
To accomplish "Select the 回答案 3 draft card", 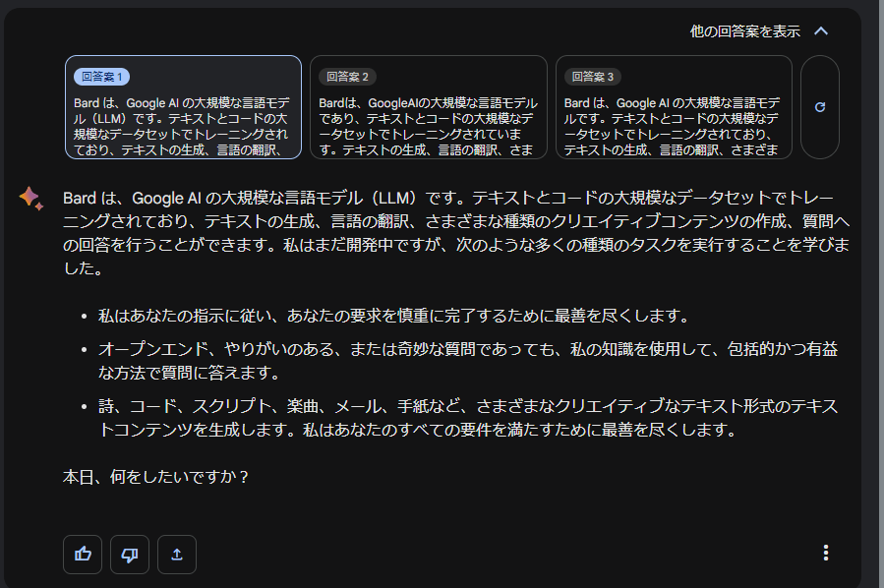I will click(674, 107).
